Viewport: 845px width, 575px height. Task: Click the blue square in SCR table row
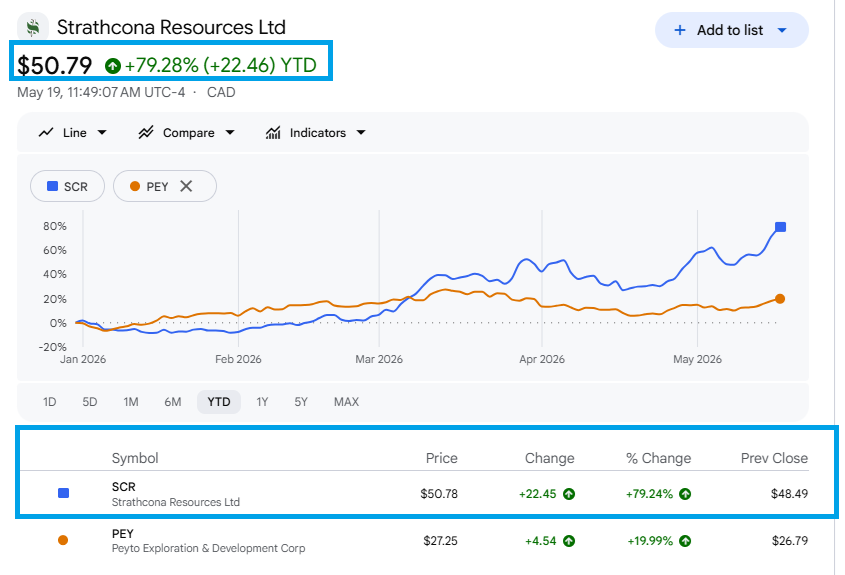click(63, 493)
